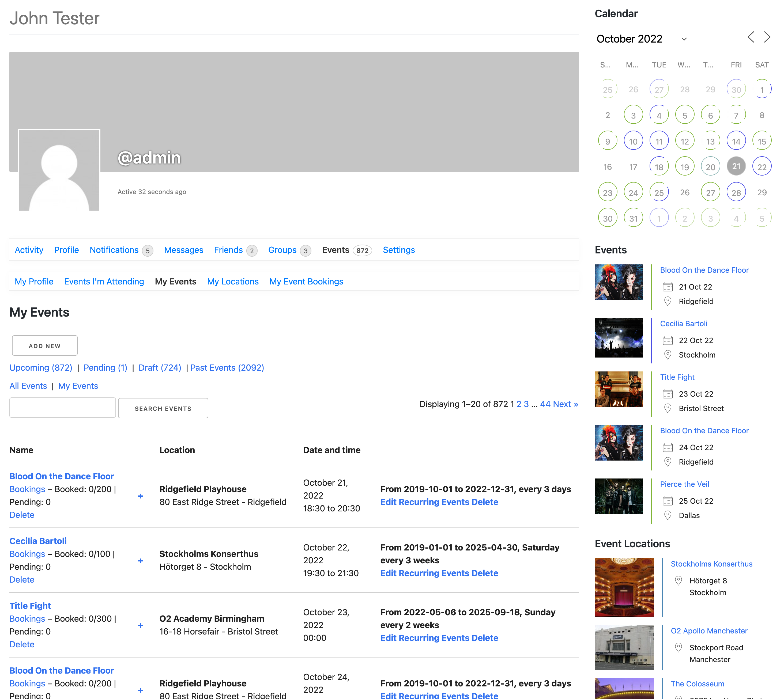Viewport: 784px width, 699px height.
Task: Expand Cecilia Bartoli row plus icon
Action: pos(141,561)
